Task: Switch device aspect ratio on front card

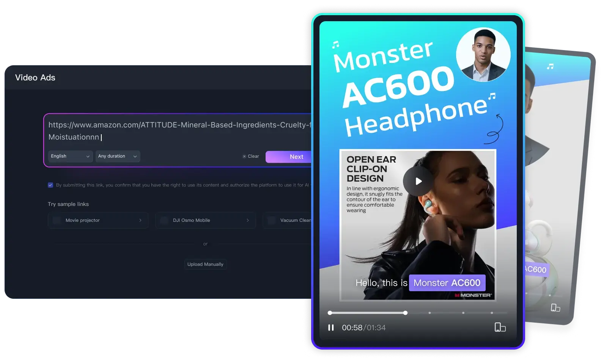Action: 500,327
